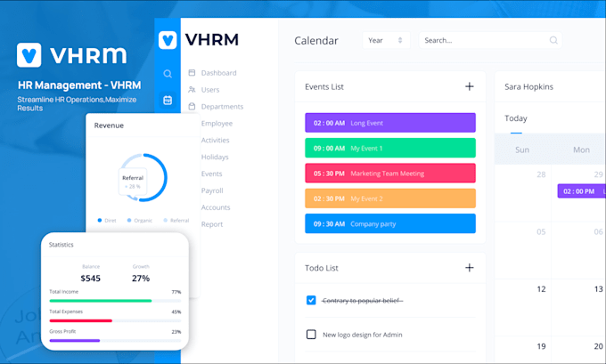Open Dashboard in the sidebar menu
This screenshot has width=606, height=364.
tap(218, 73)
